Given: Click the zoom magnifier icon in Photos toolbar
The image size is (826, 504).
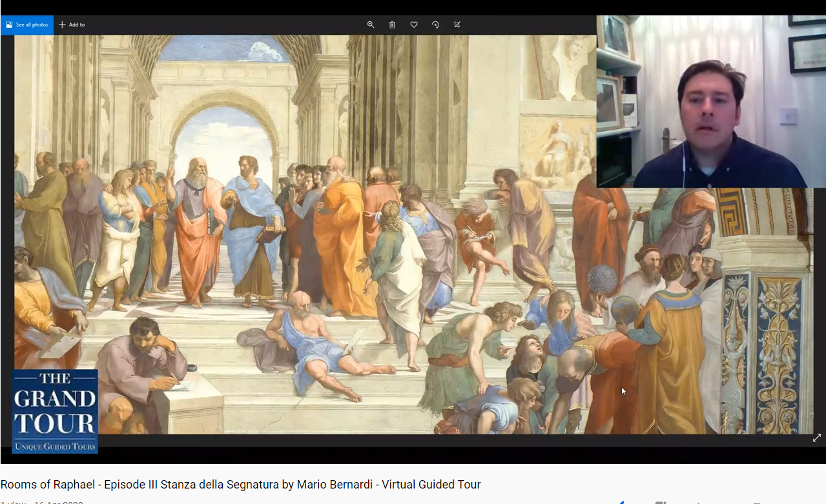Looking at the screenshot, I should (371, 25).
